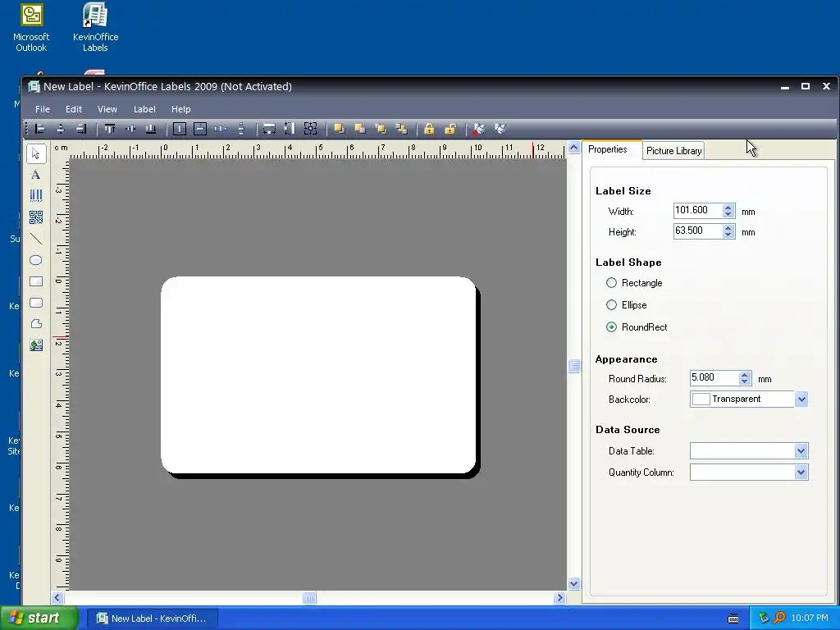Open the Label menu
The height and width of the screenshot is (630, 840).
pyautogui.click(x=144, y=109)
